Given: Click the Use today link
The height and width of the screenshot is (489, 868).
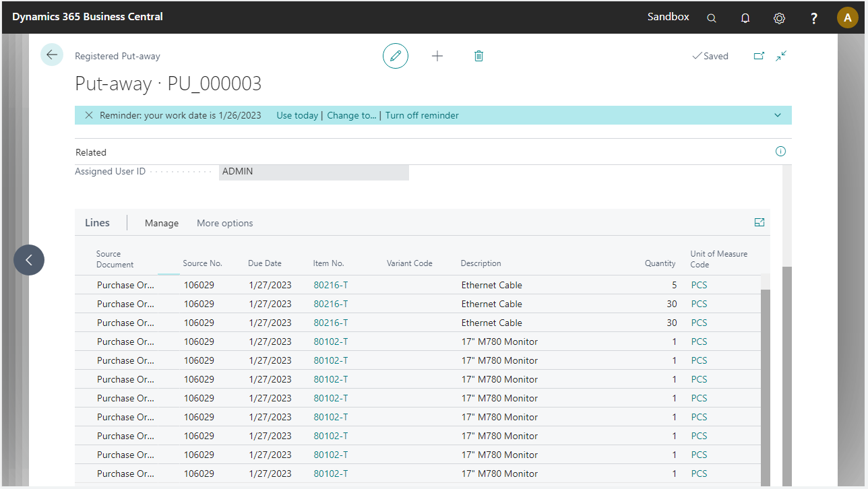Looking at the screenshot, I should pyautogui.click(x=297, y=115).
